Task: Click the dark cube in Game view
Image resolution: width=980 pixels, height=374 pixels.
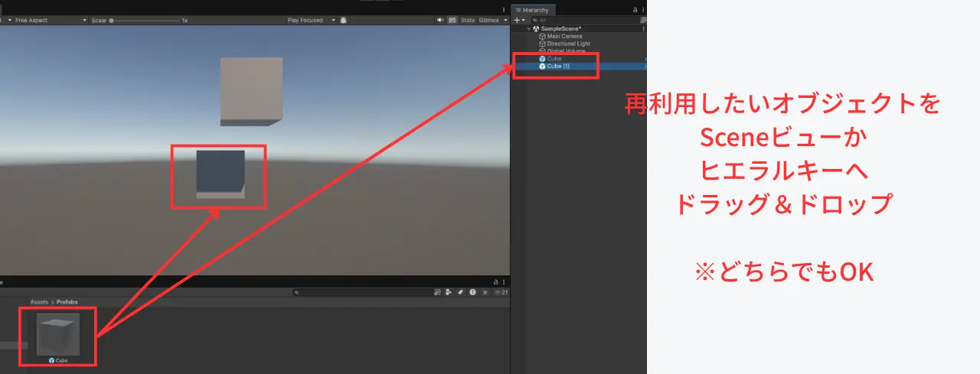Action: tap(220, 174)
